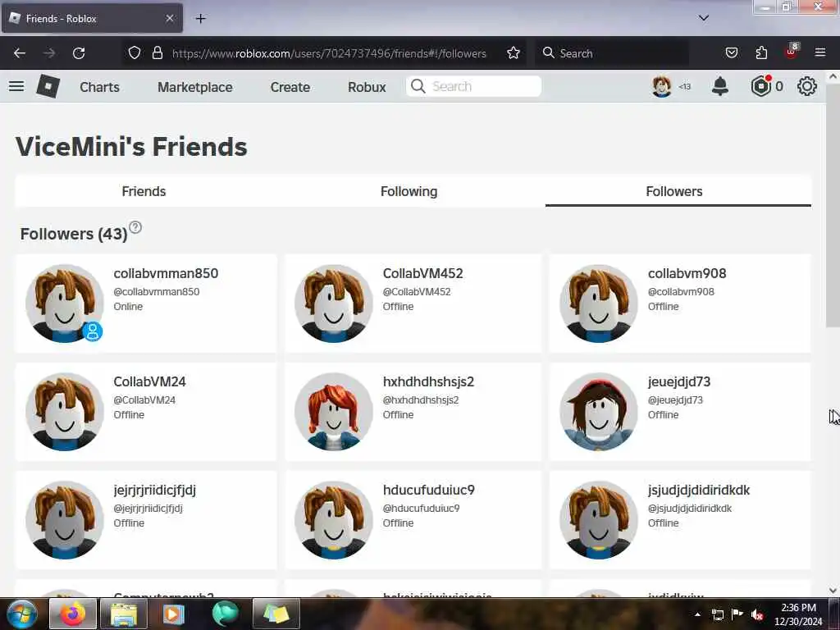
Task: Click the @CollabVM452 username text
Action: (x=416, y=291)
